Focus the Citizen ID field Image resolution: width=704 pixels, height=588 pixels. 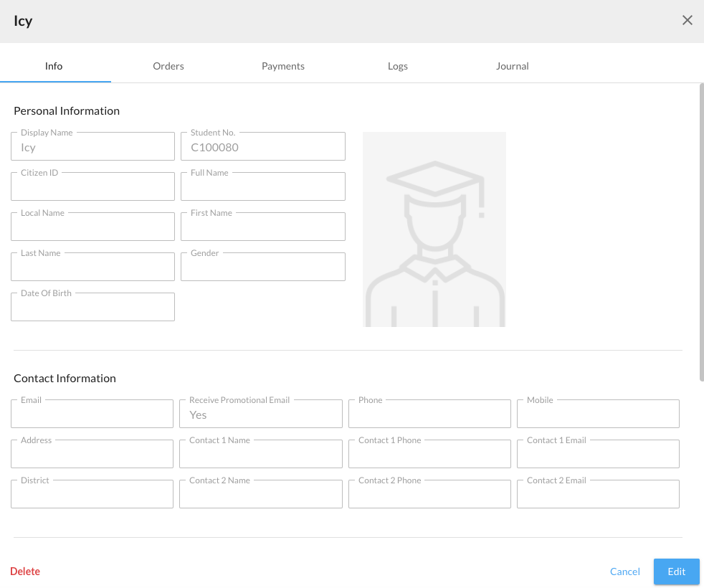pyautogui.click(x=93, y=186)
